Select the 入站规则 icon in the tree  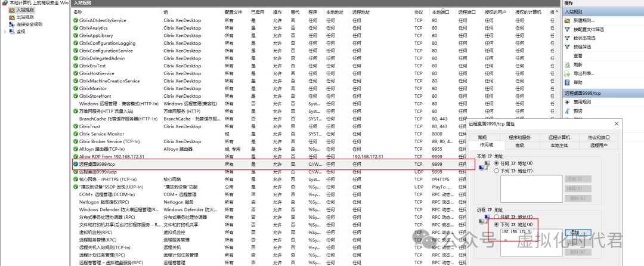pos(12,10)
